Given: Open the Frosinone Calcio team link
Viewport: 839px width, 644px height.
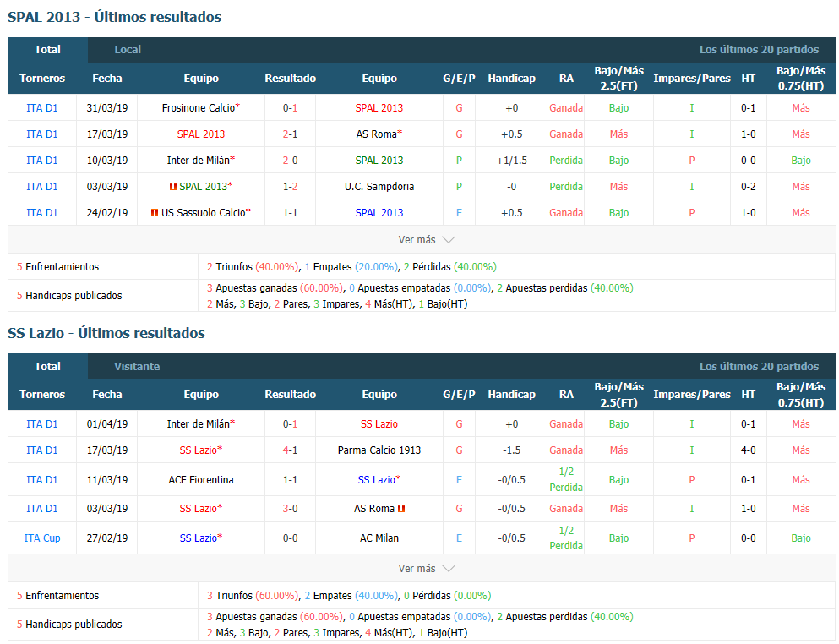Looking at the screenshot, I should point(198,108).
